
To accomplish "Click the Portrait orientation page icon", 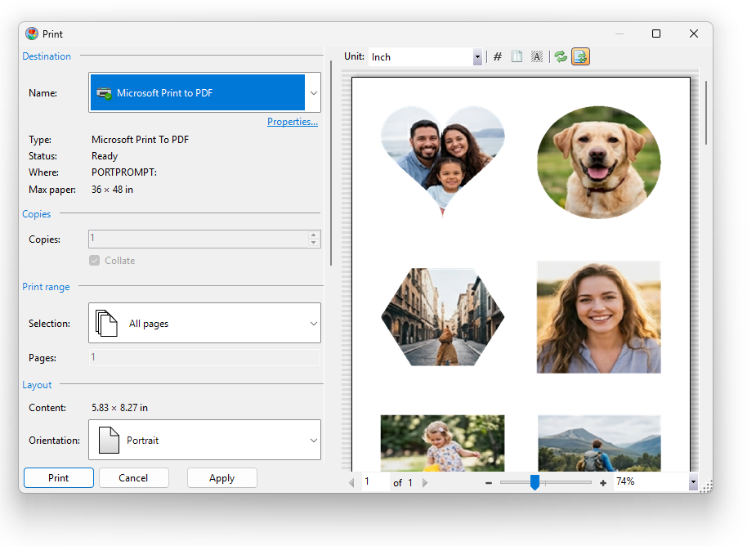I will coord(109,440).
